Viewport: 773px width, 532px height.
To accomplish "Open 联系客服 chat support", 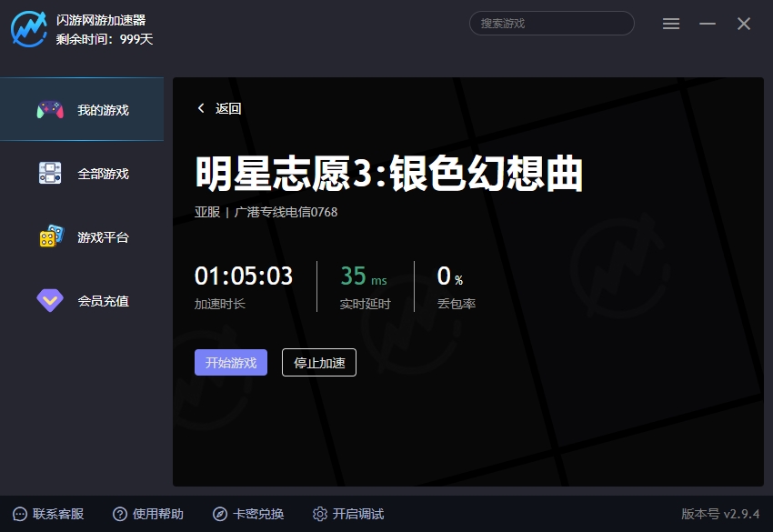I will (48, 514).
